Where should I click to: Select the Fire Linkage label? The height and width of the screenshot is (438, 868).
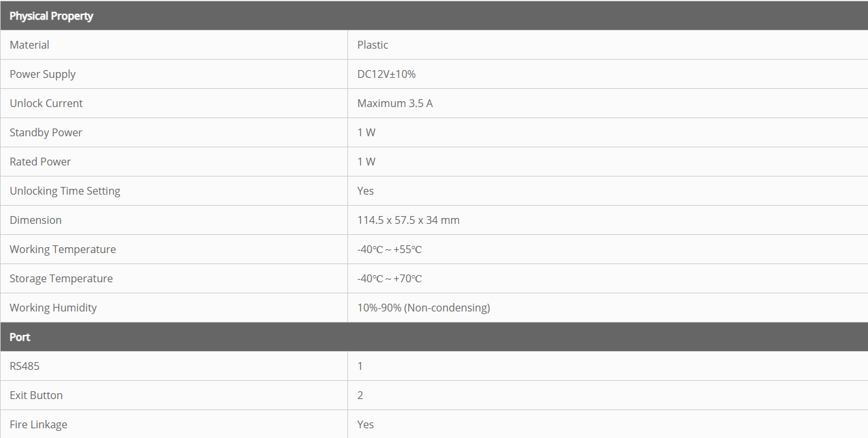coord(38,424)
